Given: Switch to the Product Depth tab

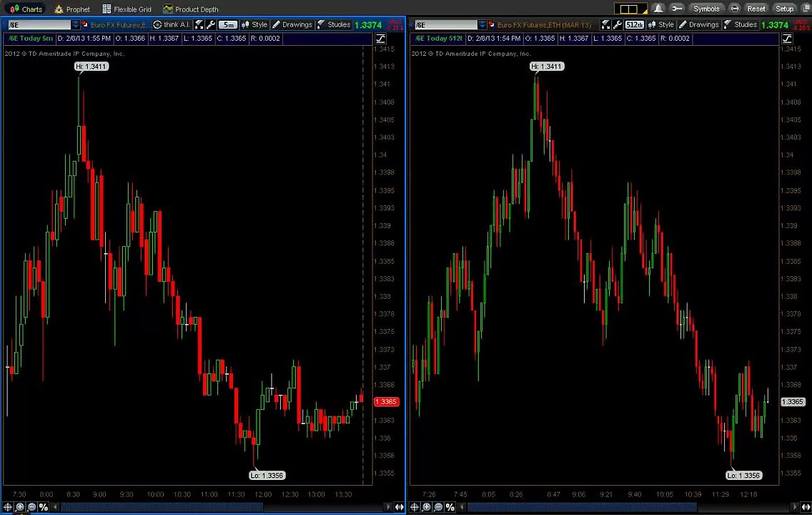Looking at the screenshot, I should (191, 9).
